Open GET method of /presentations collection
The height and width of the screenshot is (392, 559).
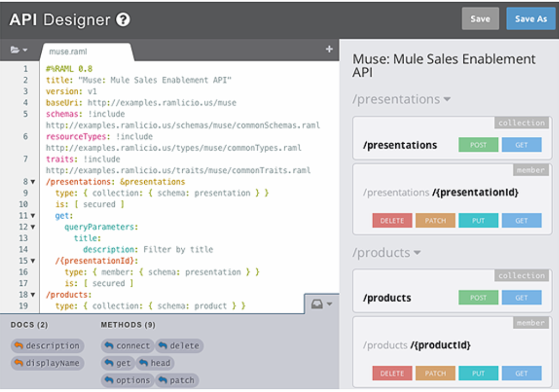click(x=521, y=145)
